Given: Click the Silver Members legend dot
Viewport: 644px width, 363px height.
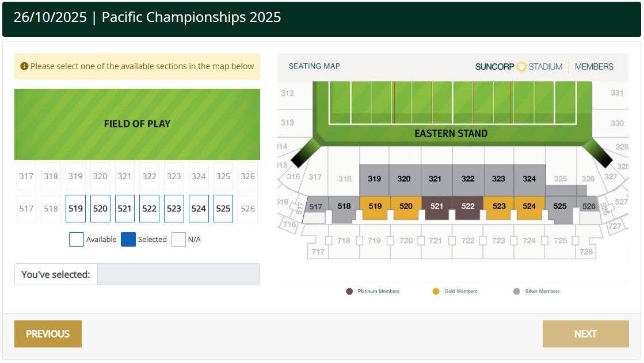Looking at the screenshot, I should (x=517, y=292).
